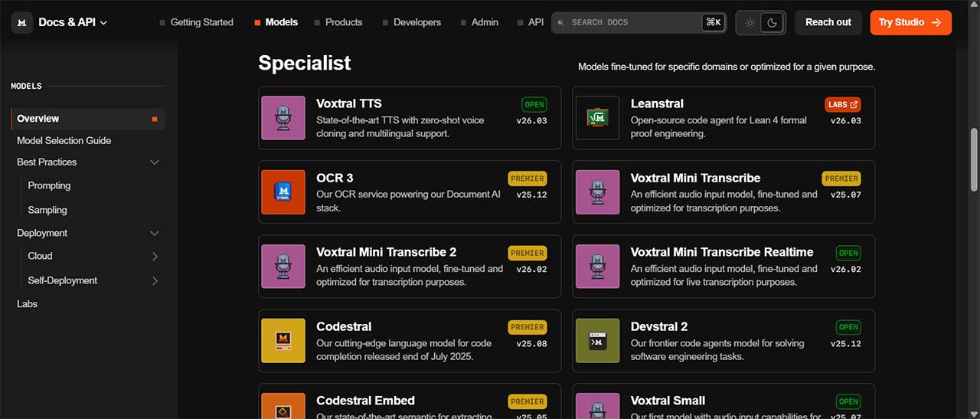Click version v25.08 on Codestral

pos(531,344)
